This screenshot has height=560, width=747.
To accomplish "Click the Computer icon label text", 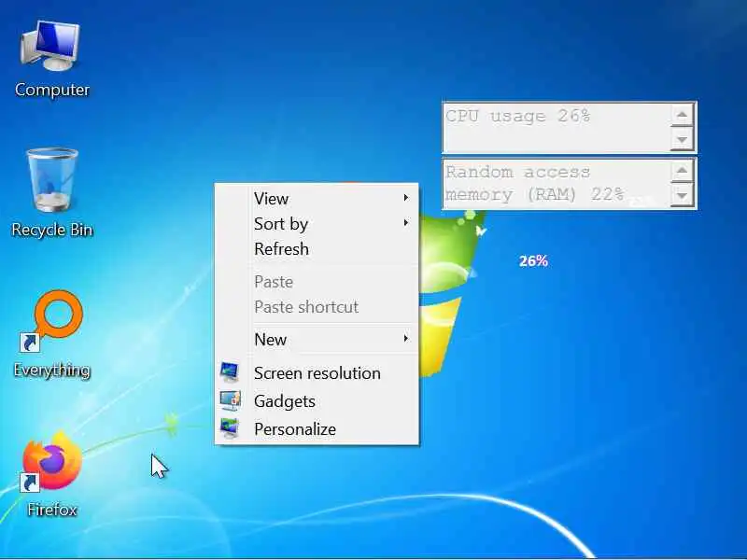I will 52,90.
